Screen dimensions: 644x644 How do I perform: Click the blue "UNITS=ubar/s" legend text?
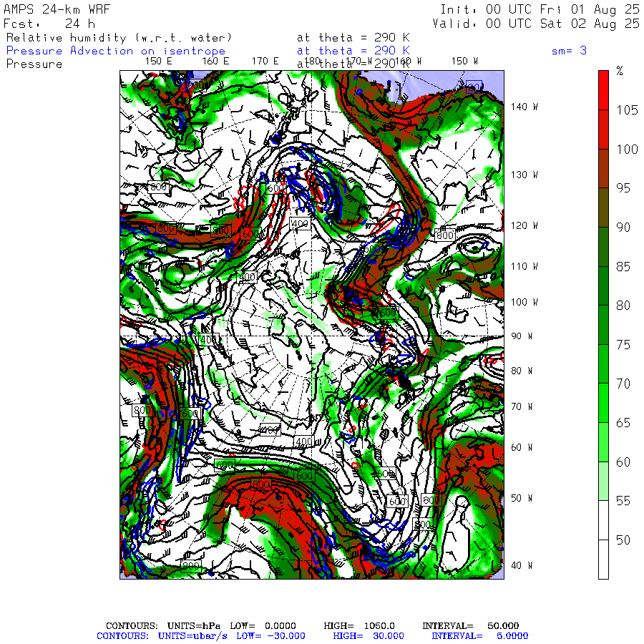pyautogui.click(x=192, y=636)
